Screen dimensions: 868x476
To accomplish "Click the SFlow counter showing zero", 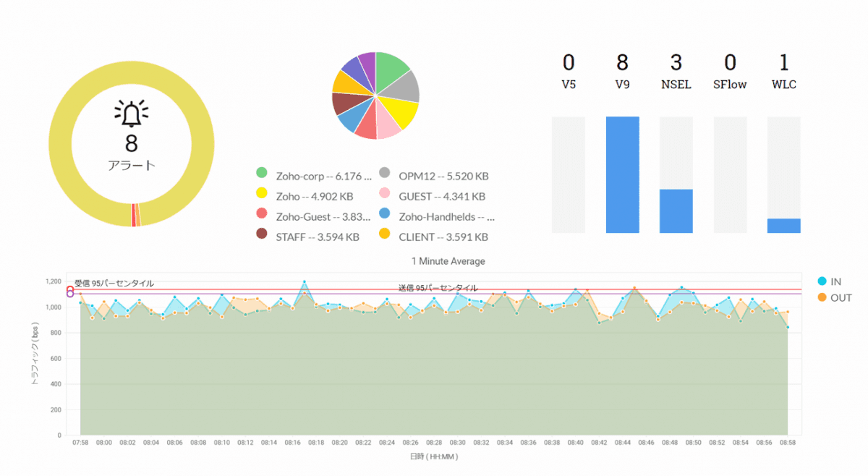I will (x=730, y=64).
